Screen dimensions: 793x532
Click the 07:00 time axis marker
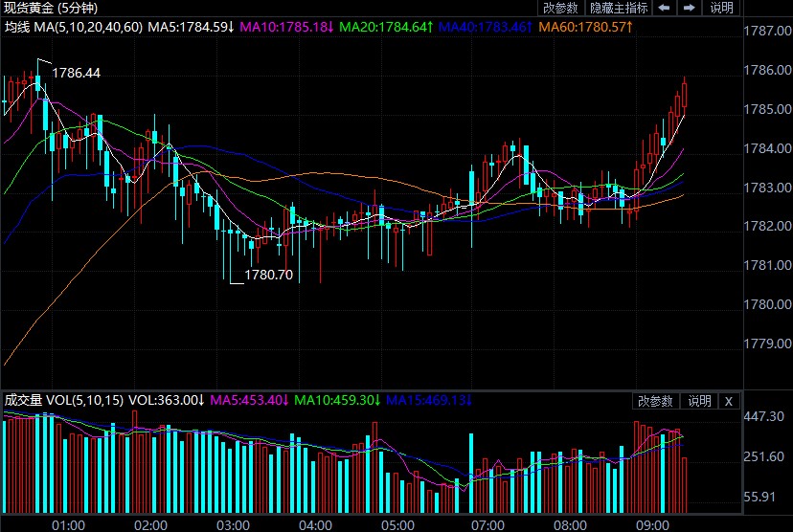(x=487, y=525)
